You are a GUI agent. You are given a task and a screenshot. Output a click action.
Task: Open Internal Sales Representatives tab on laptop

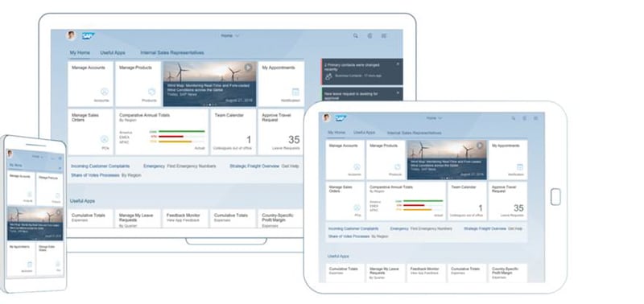[x=172, y=53]
